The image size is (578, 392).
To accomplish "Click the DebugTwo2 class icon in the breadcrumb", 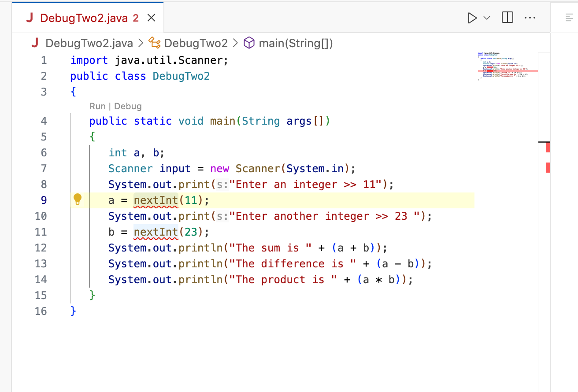I will click(x=154, y=43).
